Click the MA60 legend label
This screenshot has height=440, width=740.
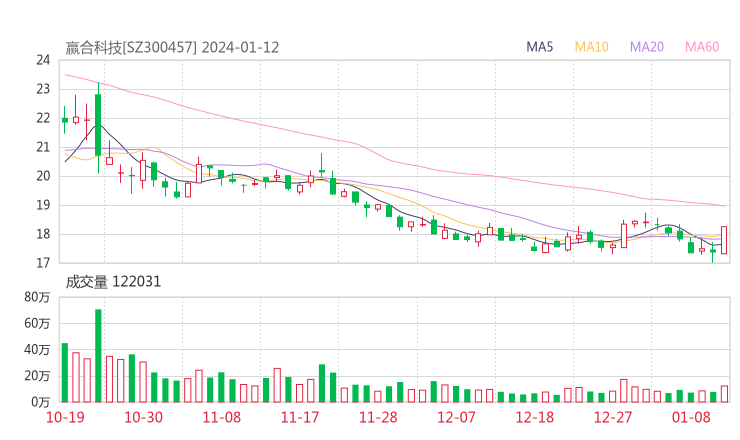(702, 47)
